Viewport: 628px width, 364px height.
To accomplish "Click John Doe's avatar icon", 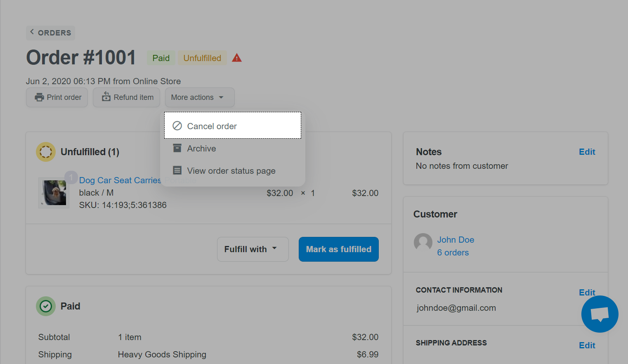I will [x=423, y=242].
